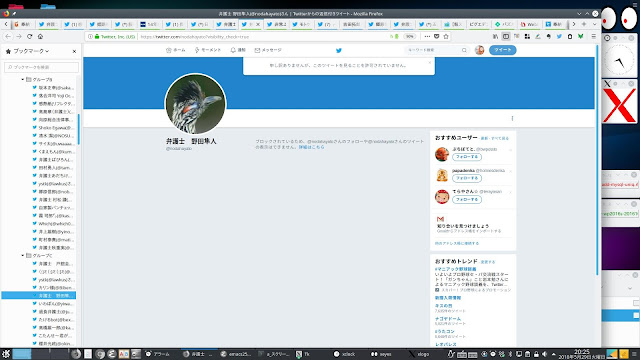Click the blue Twitter bird extension icon
Viewport: 640px width, 360px height.
559,36
